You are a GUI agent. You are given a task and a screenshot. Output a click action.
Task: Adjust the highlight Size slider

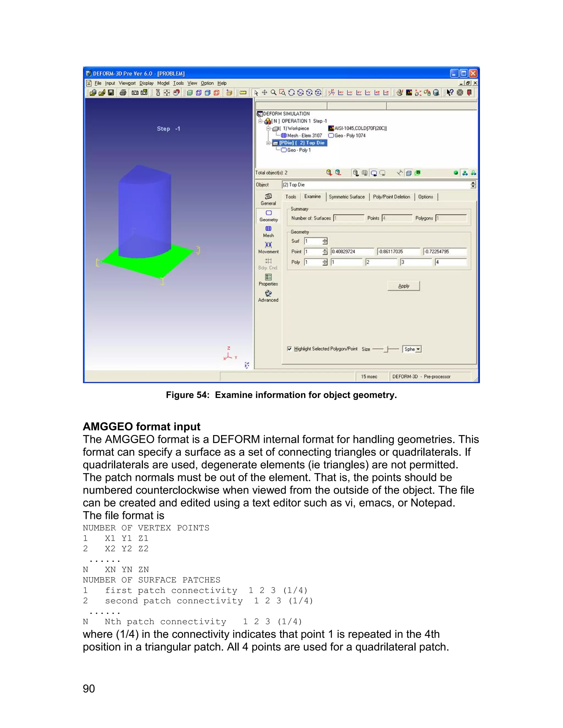click(x=386, y=349)
